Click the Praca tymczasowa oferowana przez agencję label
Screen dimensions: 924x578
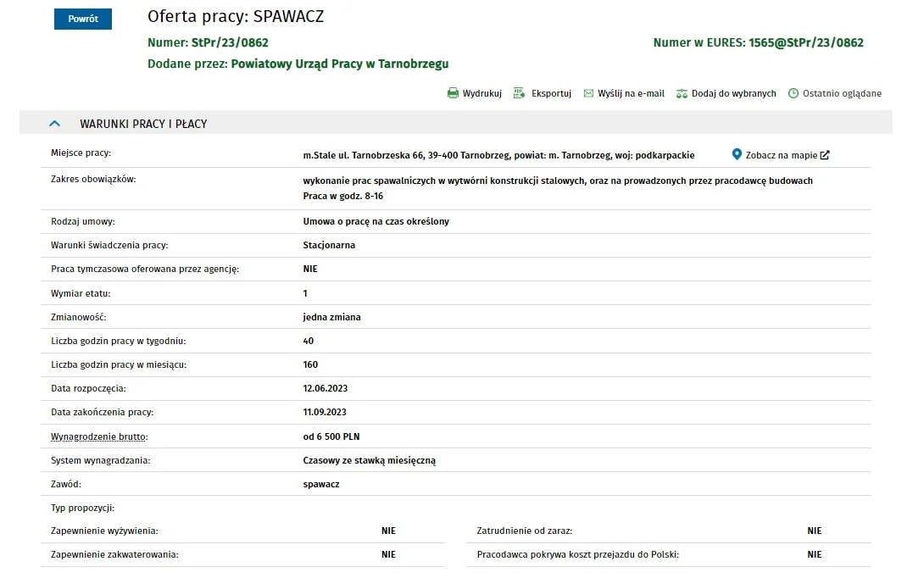tap(145, 269)
